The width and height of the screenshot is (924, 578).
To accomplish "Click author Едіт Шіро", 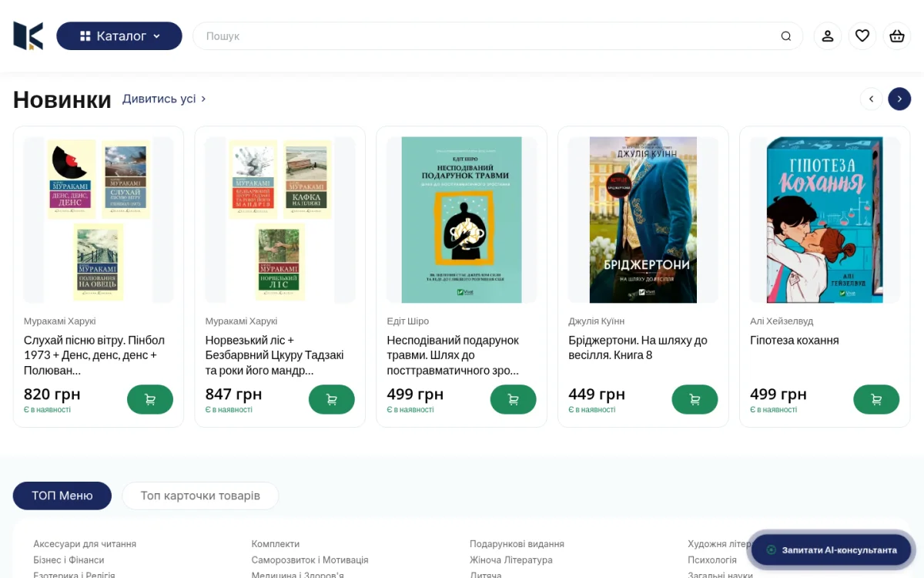I will tap(408, 321).
